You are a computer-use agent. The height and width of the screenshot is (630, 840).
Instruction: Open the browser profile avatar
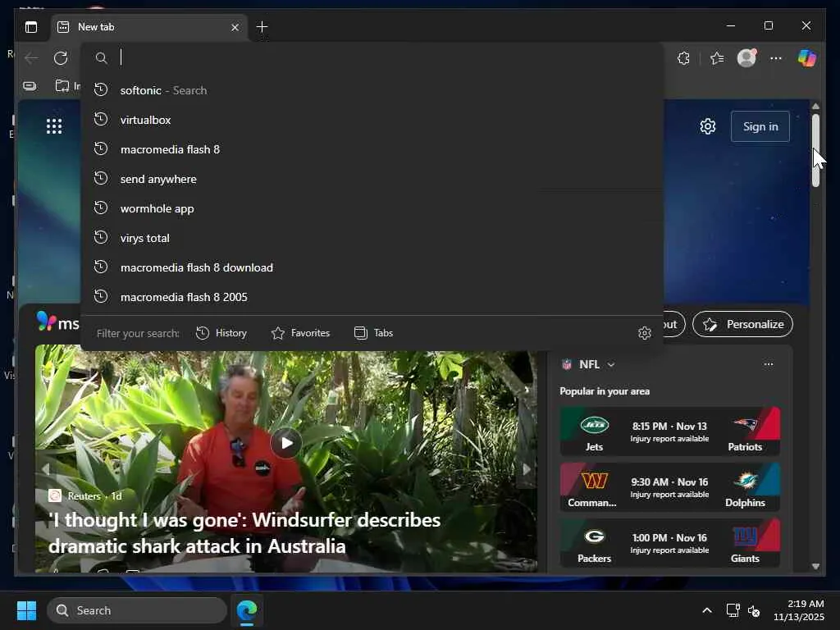tap(746, 57)
